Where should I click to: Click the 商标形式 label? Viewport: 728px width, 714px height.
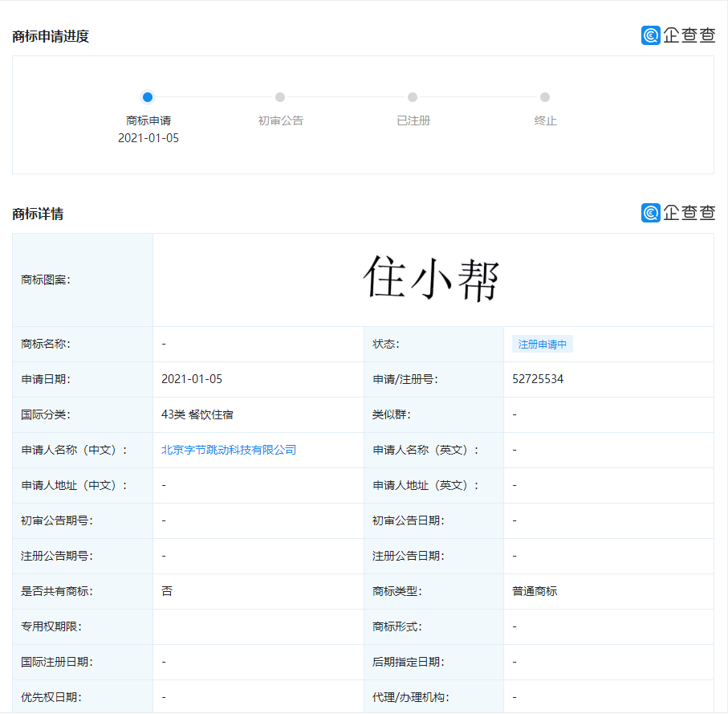[x=397, y=626]
